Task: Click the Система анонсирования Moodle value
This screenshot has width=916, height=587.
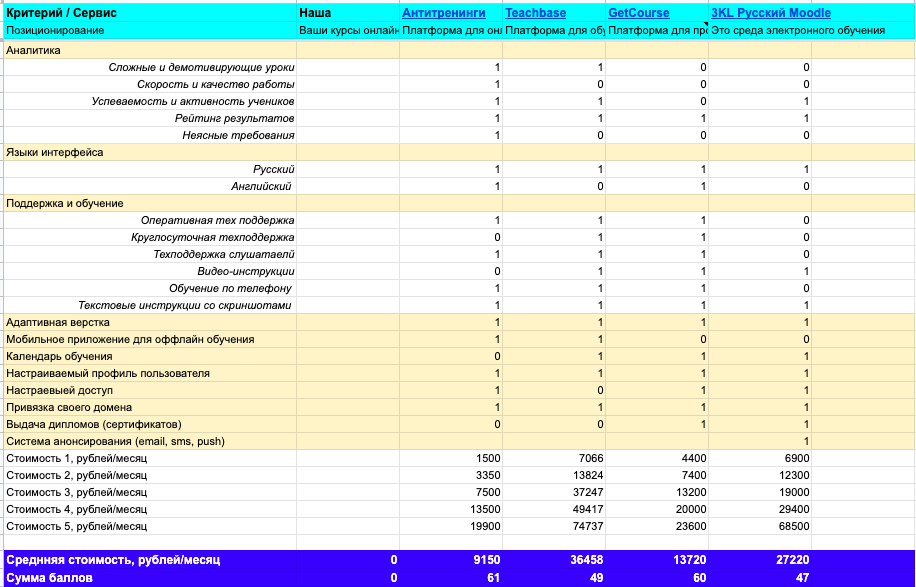Action: [759, 442]
